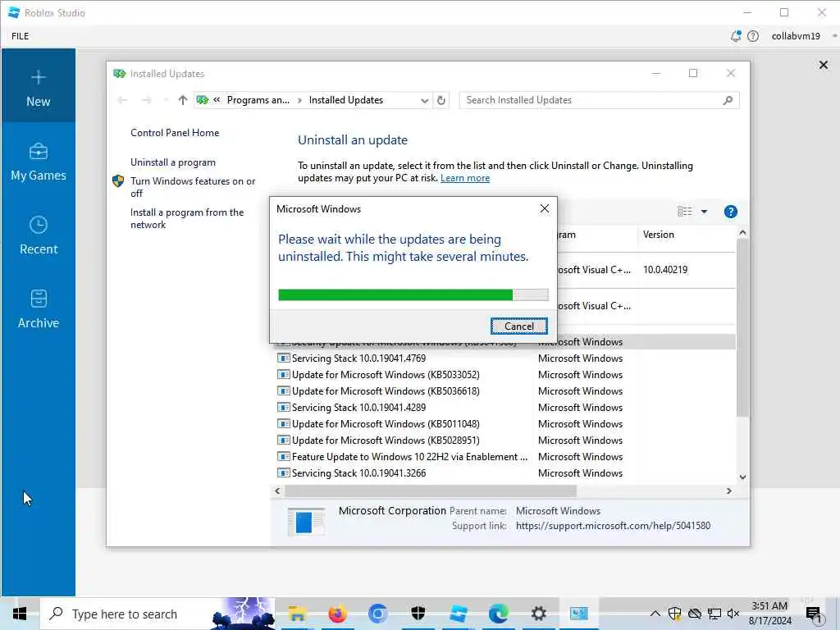Viewport: 840px width, 630px height.
Task: Open the Windows Start menu
Action: [x=20, y=614]
